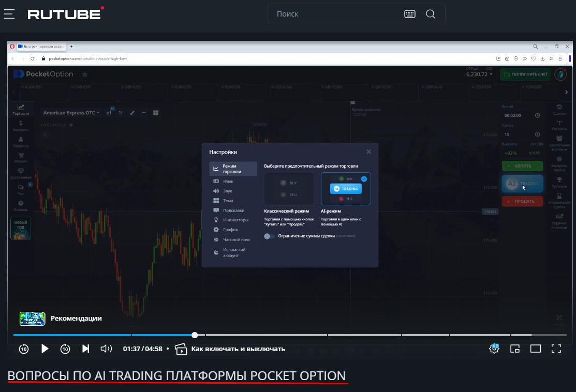Close the Настройки dialog
The height and width of the screenshot is (392, 576).
(x=369, y=152)
